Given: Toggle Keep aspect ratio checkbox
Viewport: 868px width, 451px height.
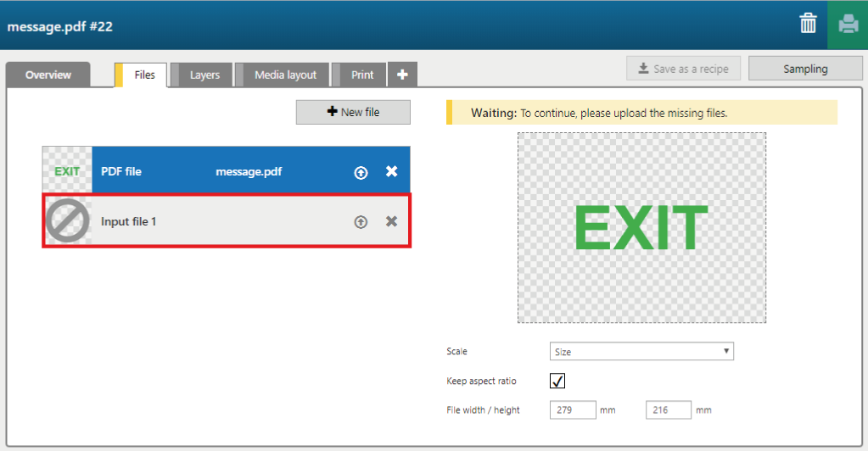Looking at the screenshot, I should point(557,381).
